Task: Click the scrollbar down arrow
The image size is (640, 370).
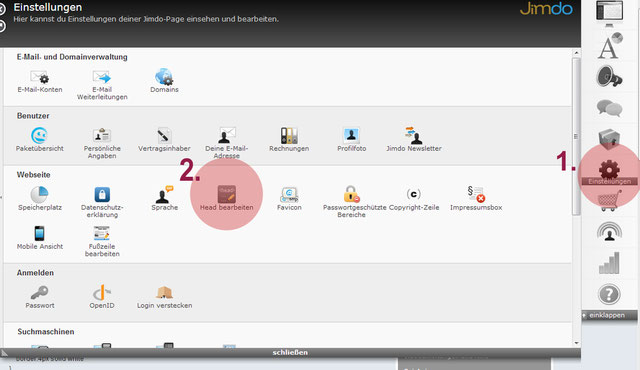Action: (576, 343)
